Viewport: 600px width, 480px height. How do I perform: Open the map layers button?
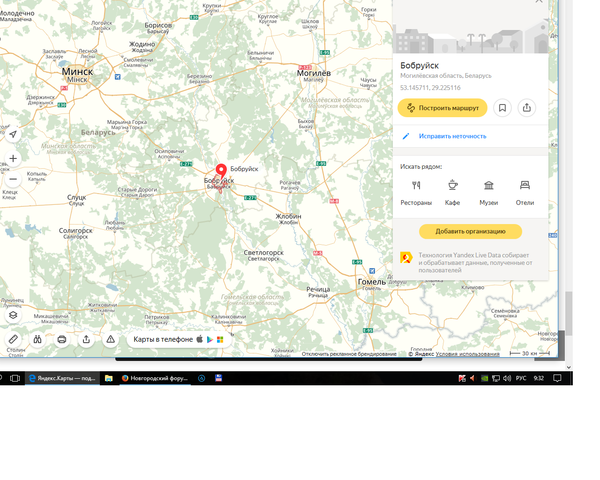13,315
